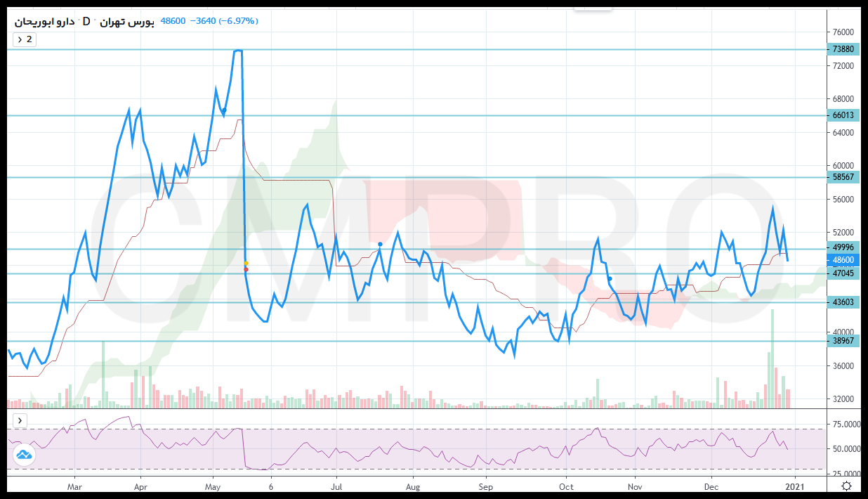The width and height of the screenshot is (868, 499).
Task: Click the 72000 price scale tick
Action: (x=843, y=66)
